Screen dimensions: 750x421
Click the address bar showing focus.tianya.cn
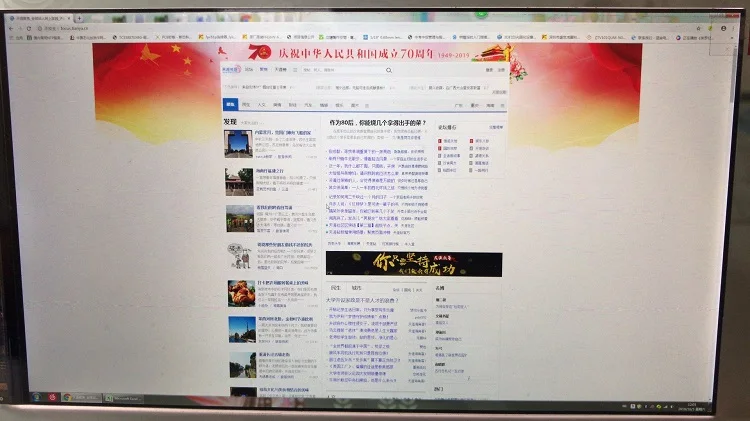[364, 29]
